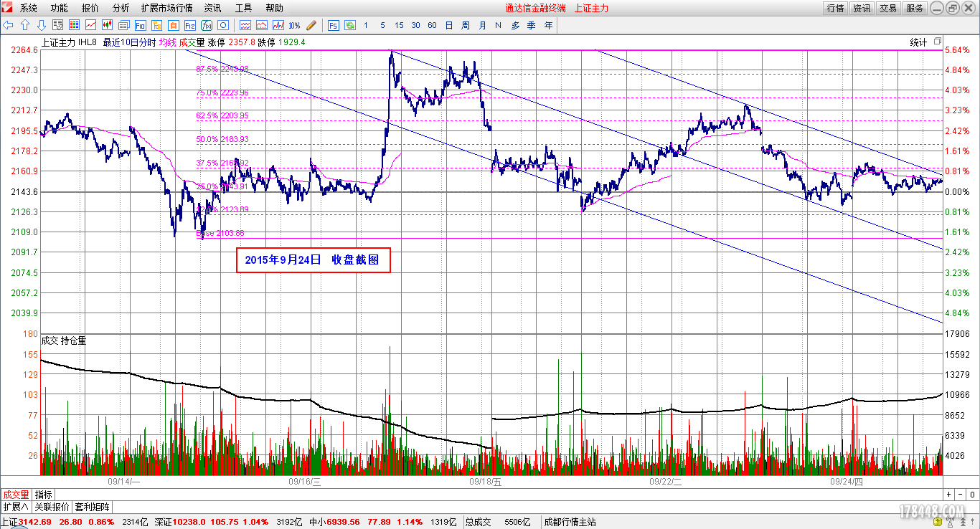This screenshot has width=980, height=529.
Task: Click the circle-in-square toolbar icon
Action: coord(222,25)
